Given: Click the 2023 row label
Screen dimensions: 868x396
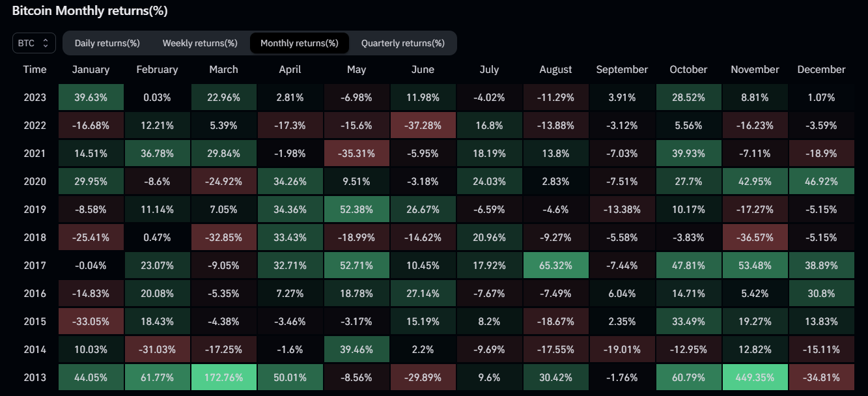Looking at the screenshot, I should pyautogui.click(x=35, y=97).
